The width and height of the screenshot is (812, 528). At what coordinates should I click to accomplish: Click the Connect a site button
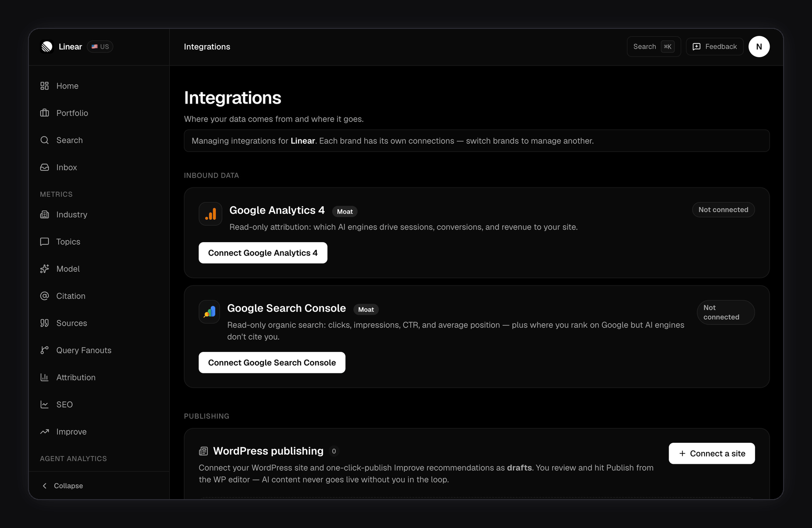tap(712, 453)
